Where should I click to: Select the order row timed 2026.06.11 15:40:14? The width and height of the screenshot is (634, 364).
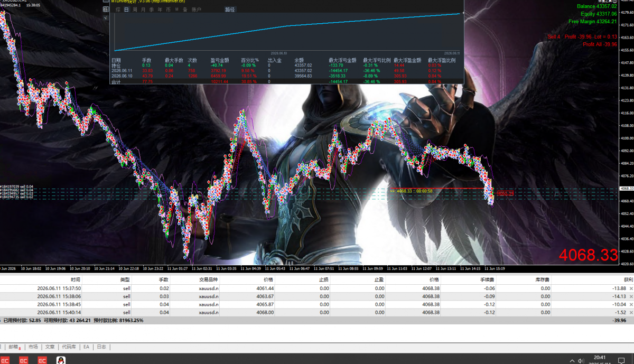point(317,312)
